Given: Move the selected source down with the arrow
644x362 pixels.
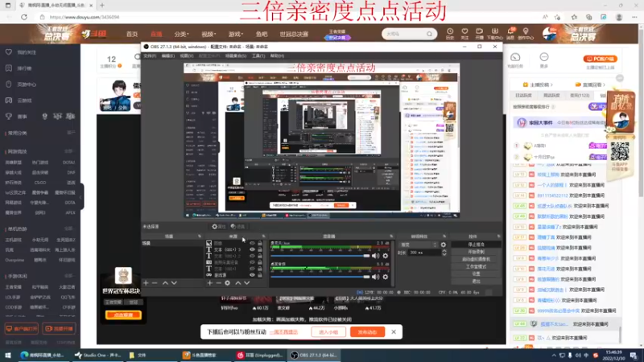Looking at the screenshot, I should click(247, 283).
